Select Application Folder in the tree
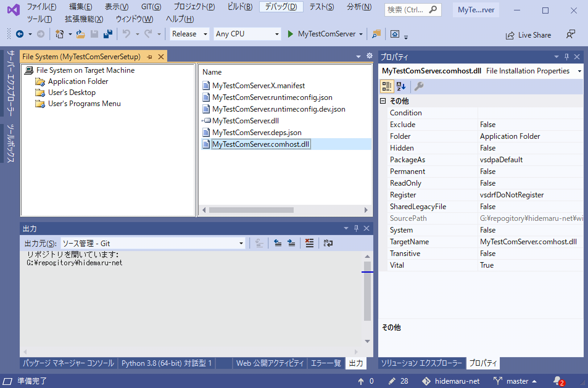 (78, 81)
